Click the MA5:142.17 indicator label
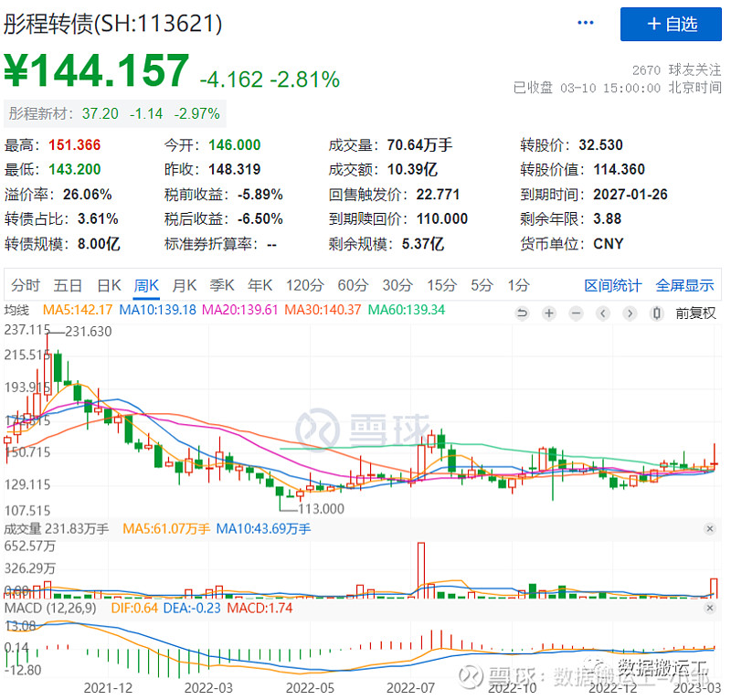 point(78,310)
